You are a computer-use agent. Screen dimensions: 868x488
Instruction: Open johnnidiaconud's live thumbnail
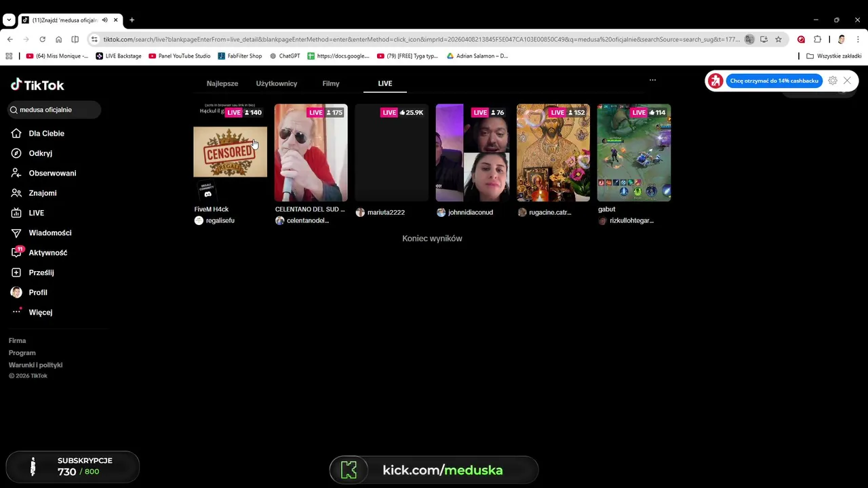(473, 152)
